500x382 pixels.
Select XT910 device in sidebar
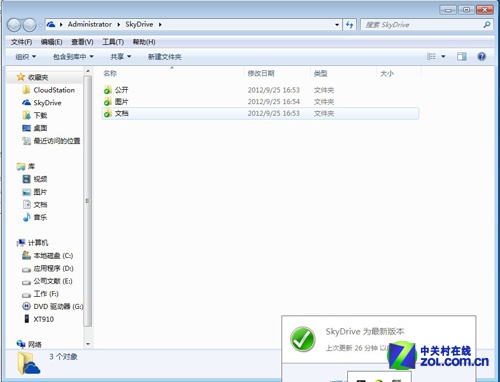click(x=39, y=319)
